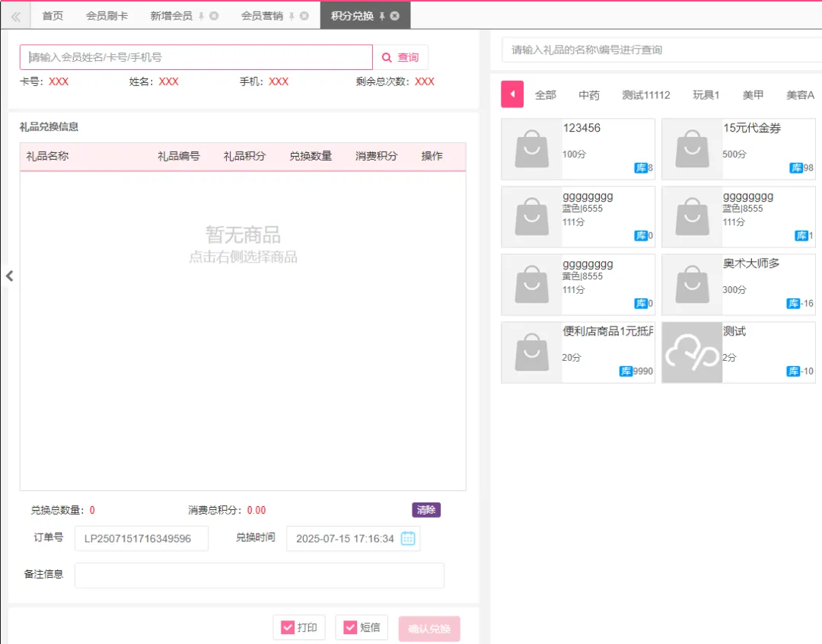Click the calendar icon in 兑换时间 field
The image size is (822, 644).
[x=408, y=538]
